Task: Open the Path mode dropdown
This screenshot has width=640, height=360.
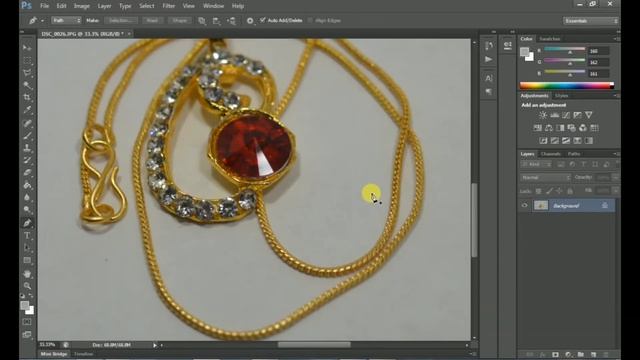Action: coord(66,20)
